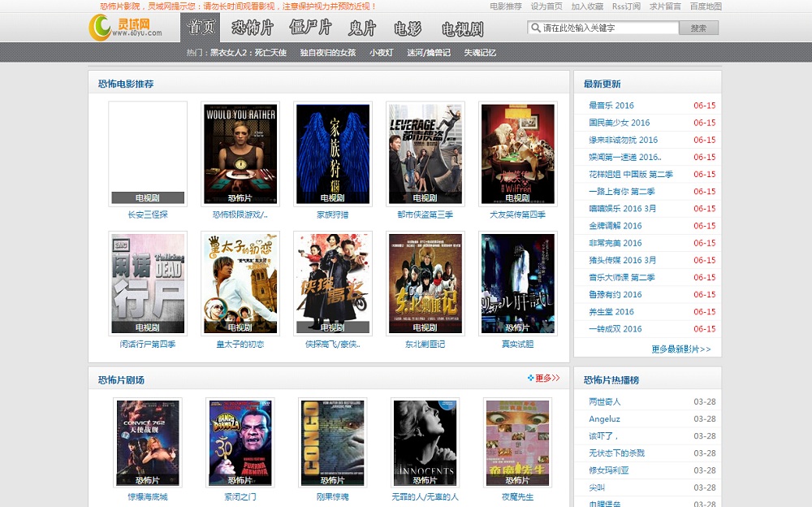The width and height of the screenshot is (812, 507).
Task: Click Angeluz in hot ranking list
Action: point(604,419)
